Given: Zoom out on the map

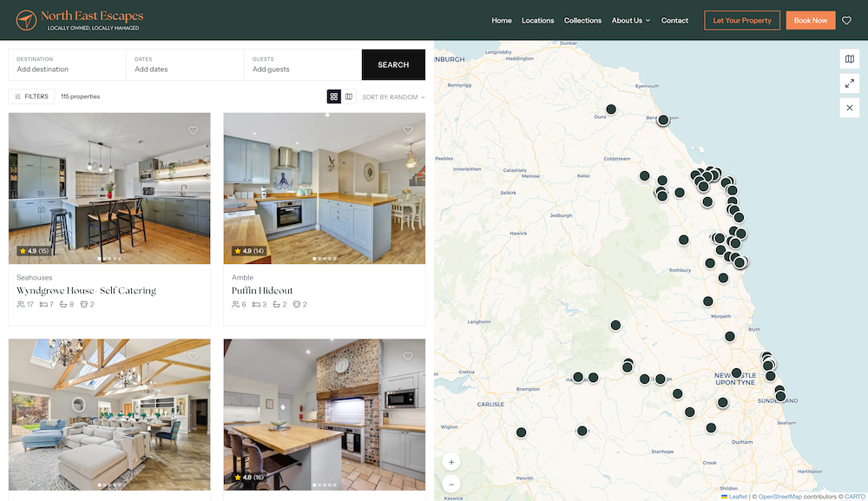Looking at the screenshot, I should [451, 484].
